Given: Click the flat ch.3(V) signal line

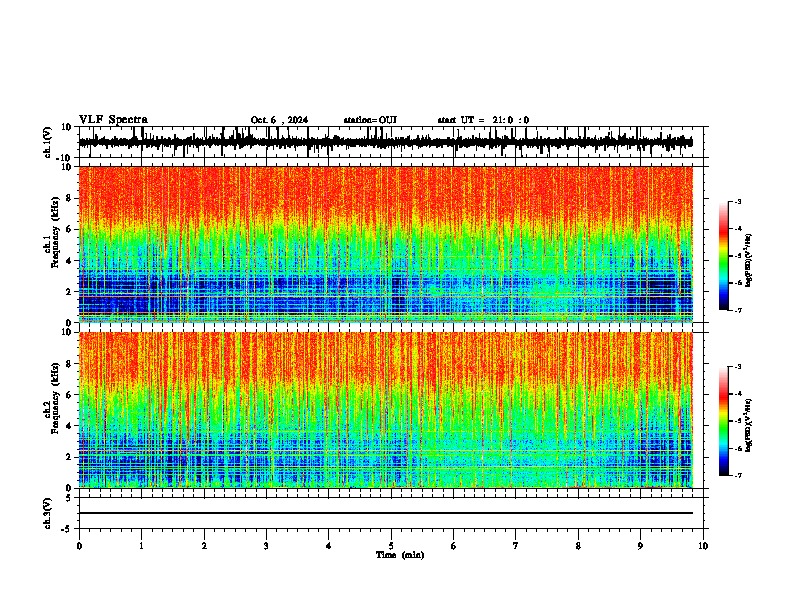Looking at the screenshot, I should coord(386,513).
